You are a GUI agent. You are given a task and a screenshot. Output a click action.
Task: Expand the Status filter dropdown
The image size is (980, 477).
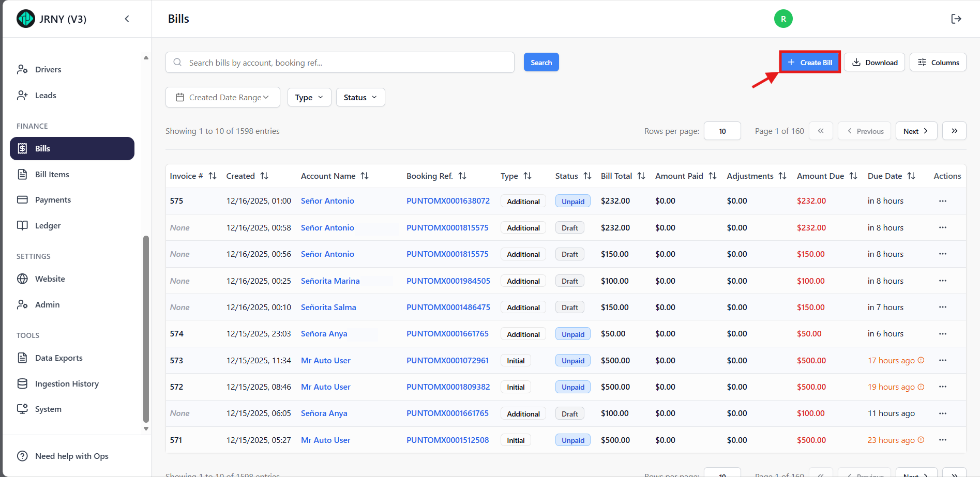(x=360, y=98)
